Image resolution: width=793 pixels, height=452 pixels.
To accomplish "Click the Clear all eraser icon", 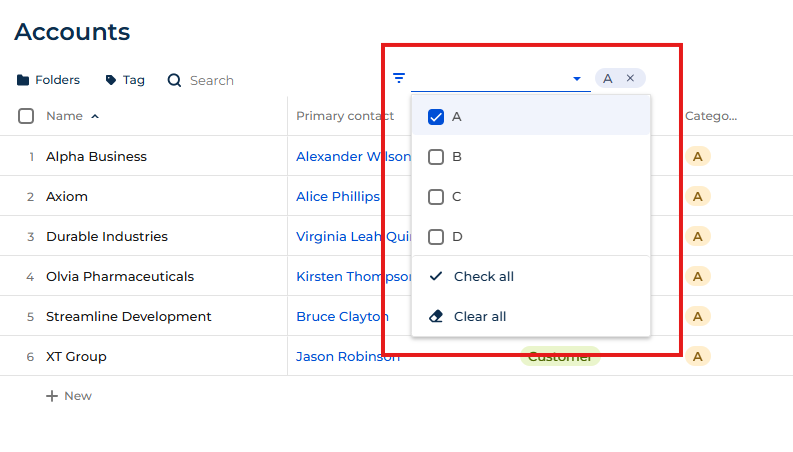I will [x=436, y=317].
